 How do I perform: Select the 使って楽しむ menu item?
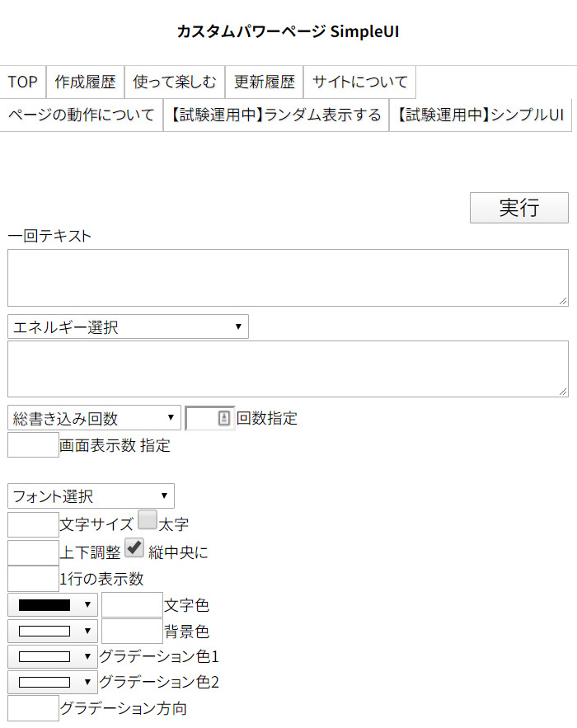[175, 82]
